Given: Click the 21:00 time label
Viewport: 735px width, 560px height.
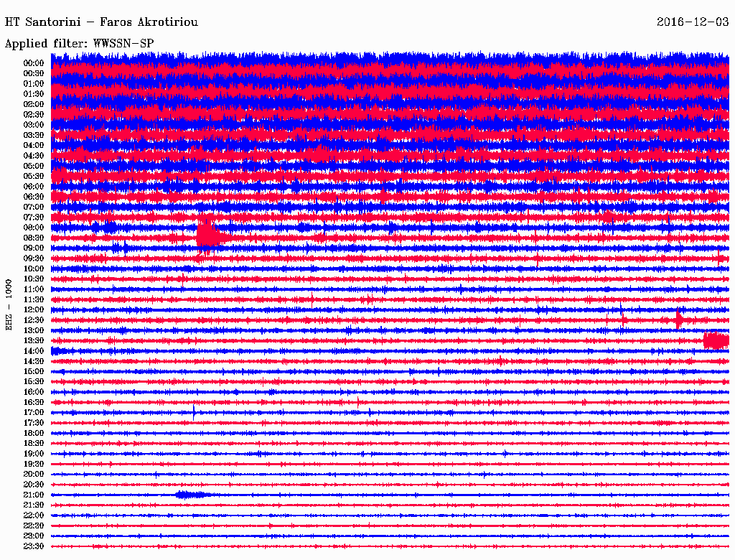Looking at the screenshot, I should pyautogui.click(x=34, y=495).
